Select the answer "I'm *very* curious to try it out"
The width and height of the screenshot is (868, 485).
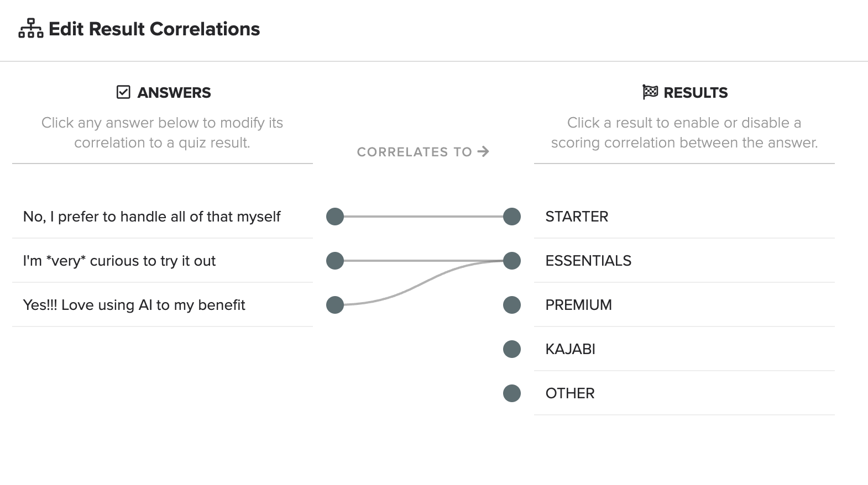point(119,261)
